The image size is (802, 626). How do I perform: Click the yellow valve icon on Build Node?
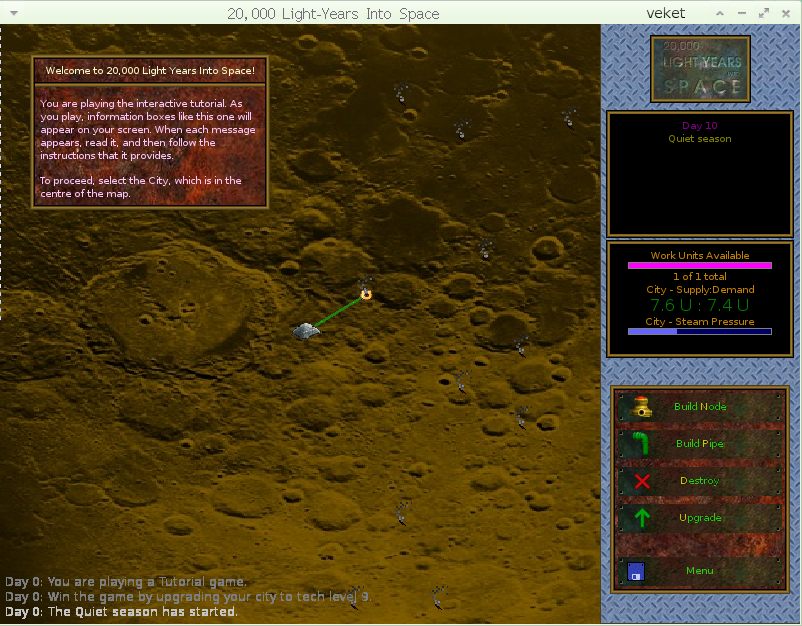tap(640, 407)
